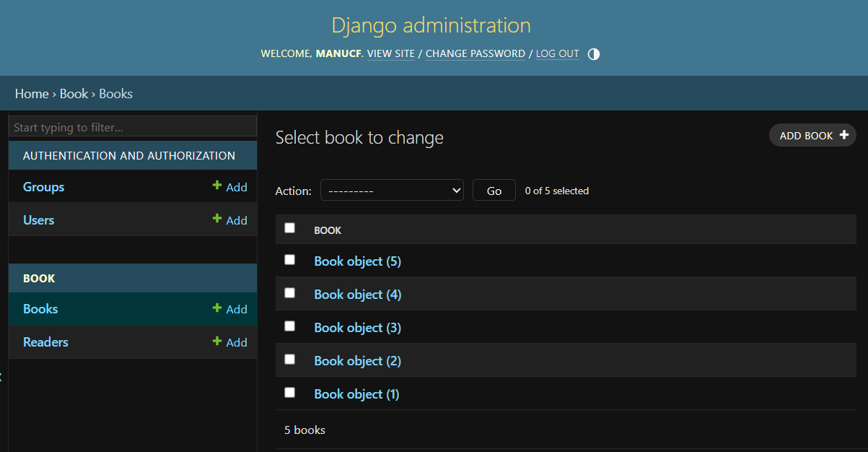Check the select-all books checkbox
The image size is (868, 452).
290,228
